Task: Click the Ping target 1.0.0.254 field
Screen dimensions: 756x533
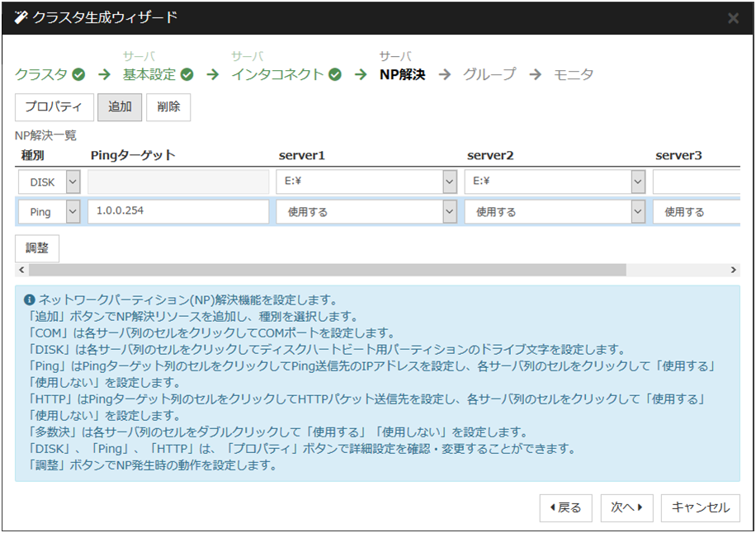Action: pos(178,211)
